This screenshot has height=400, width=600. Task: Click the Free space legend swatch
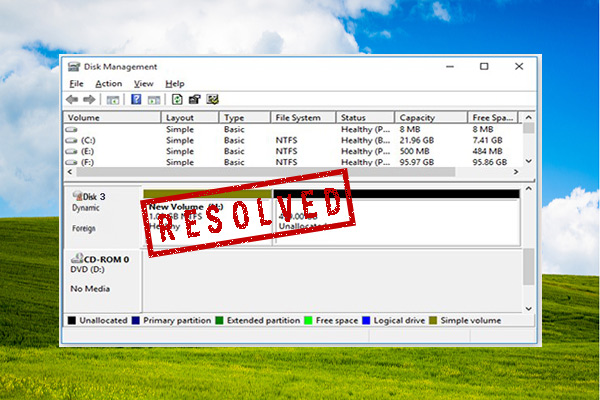[x=308, y=320]
